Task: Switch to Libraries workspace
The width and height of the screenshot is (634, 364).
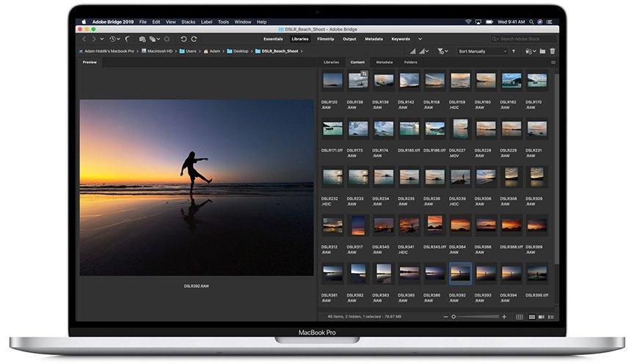Action: 300,39
